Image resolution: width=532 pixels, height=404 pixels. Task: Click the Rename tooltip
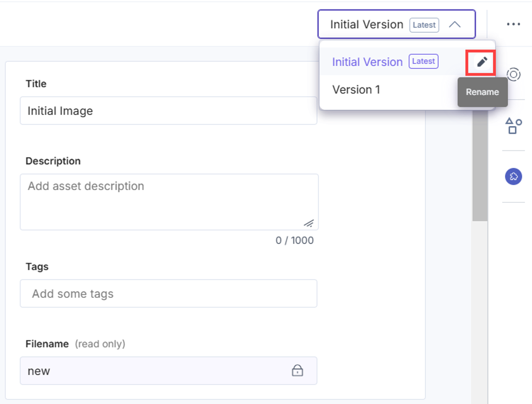click(x=482, y=92)
